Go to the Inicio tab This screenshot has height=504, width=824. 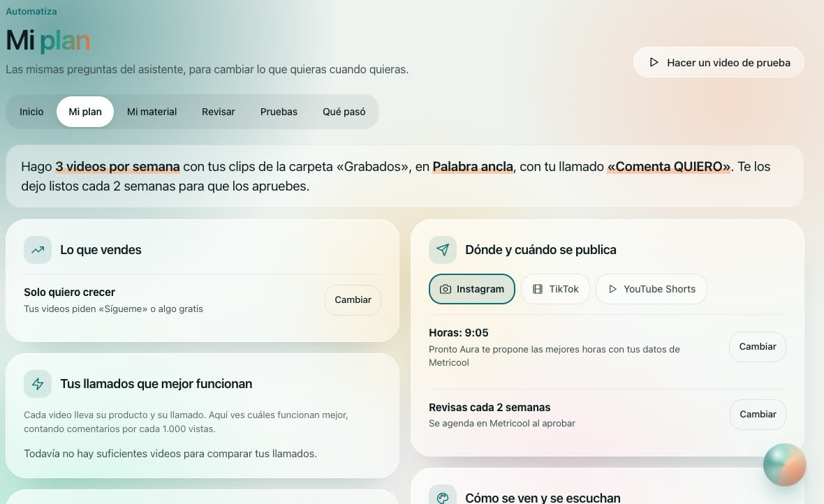31,112
